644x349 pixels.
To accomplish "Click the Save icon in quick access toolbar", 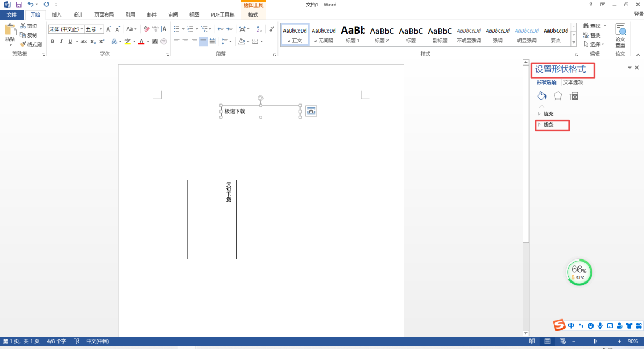I will (x=19, y=4).
